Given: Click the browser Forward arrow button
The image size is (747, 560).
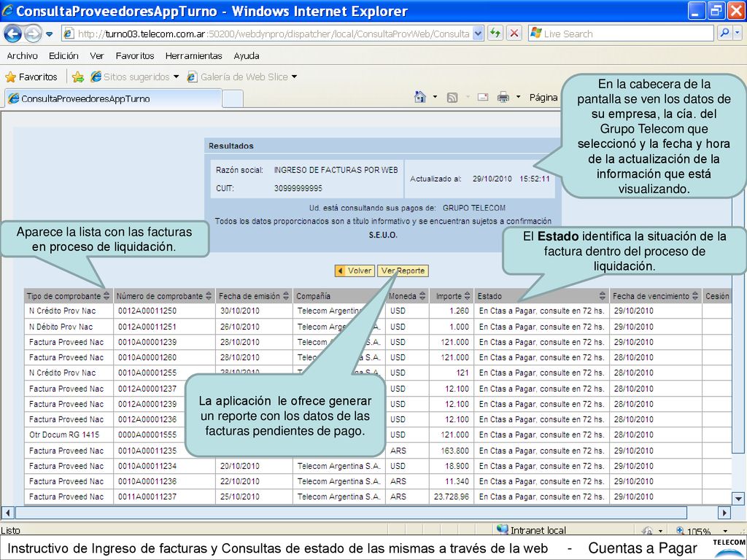Looking at the screenshot, I should click(x=32, y=34).
